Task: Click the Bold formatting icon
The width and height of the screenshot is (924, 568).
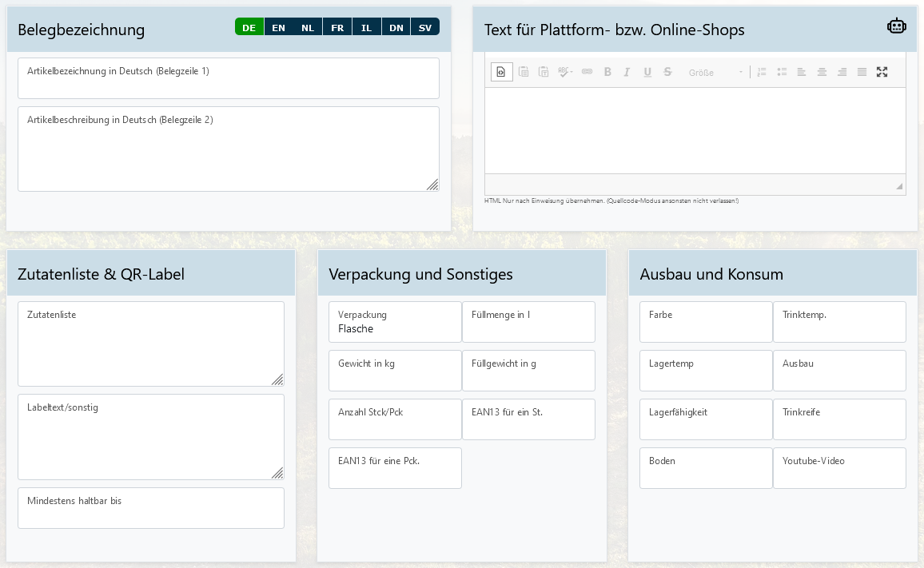Action: [607, 72]
